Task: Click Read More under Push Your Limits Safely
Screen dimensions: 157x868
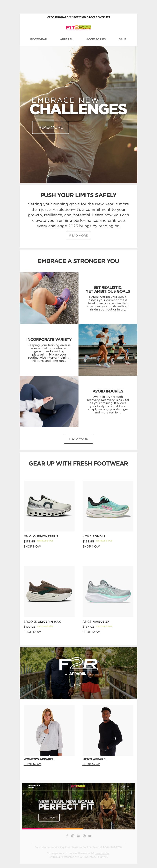Action: coord(78,235)
